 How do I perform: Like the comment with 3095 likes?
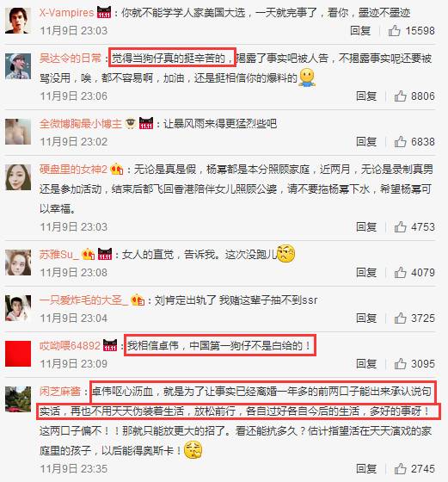(x=400, y=363)
